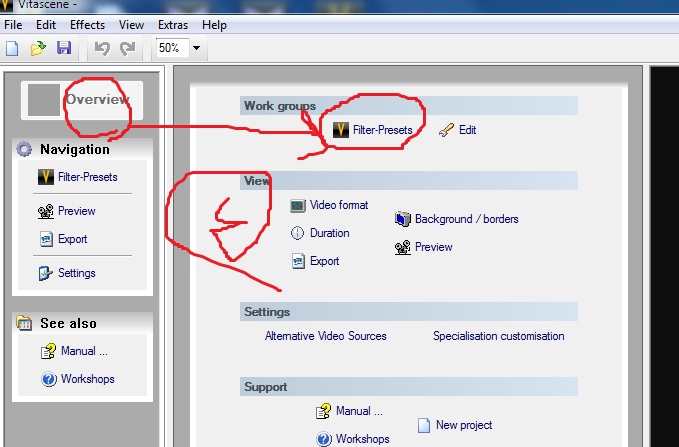Click the Overview title text
The width and height of the screenshot is (679, 447).
pyautogui.click(x=98, y=99)
